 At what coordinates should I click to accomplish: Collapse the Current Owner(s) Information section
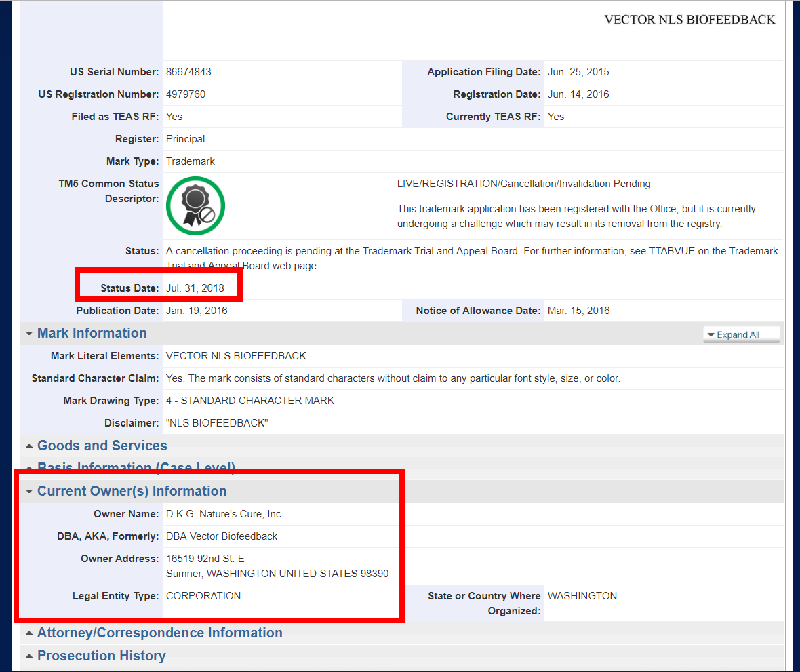point(132,491)
